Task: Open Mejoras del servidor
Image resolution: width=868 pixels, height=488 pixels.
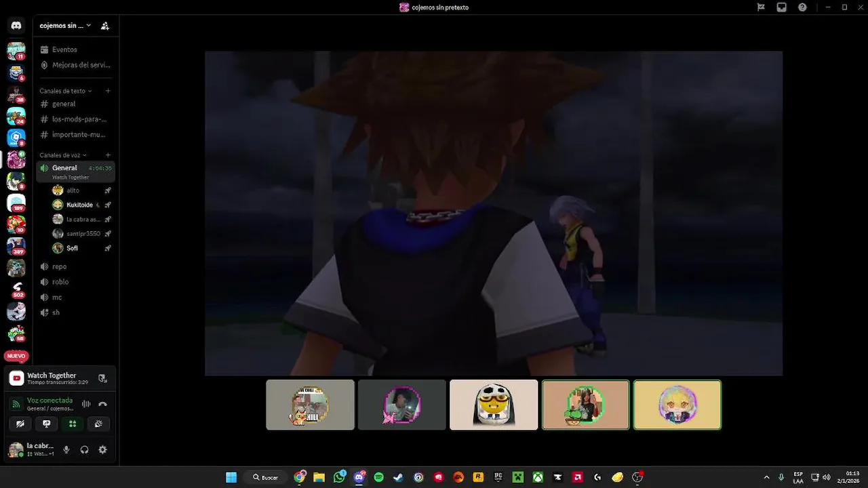Action: click(75, 65)
